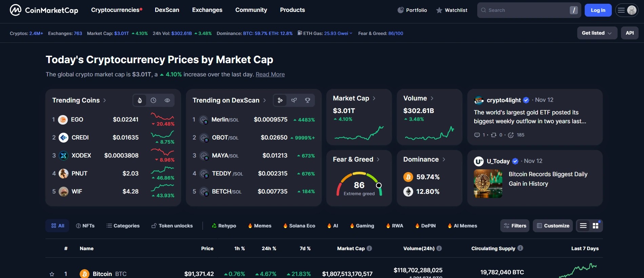Click the CoinMarketCap logo
The height and width of the screenshot is (278, 644).
coord(44,10)
